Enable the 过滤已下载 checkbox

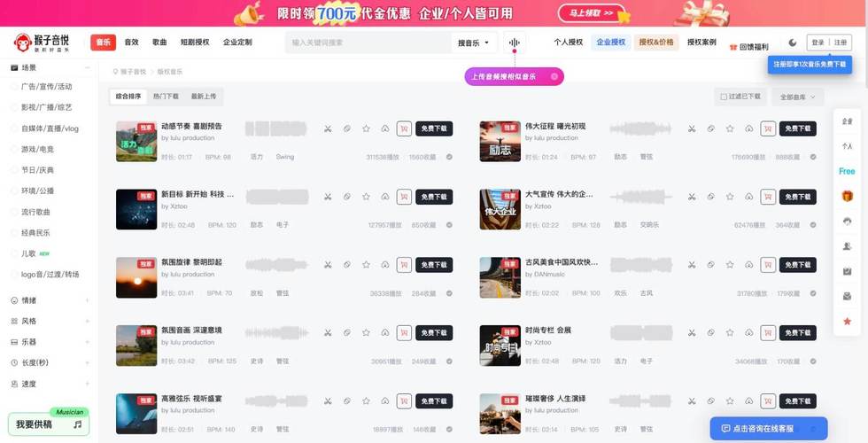[x=724, y=97]
